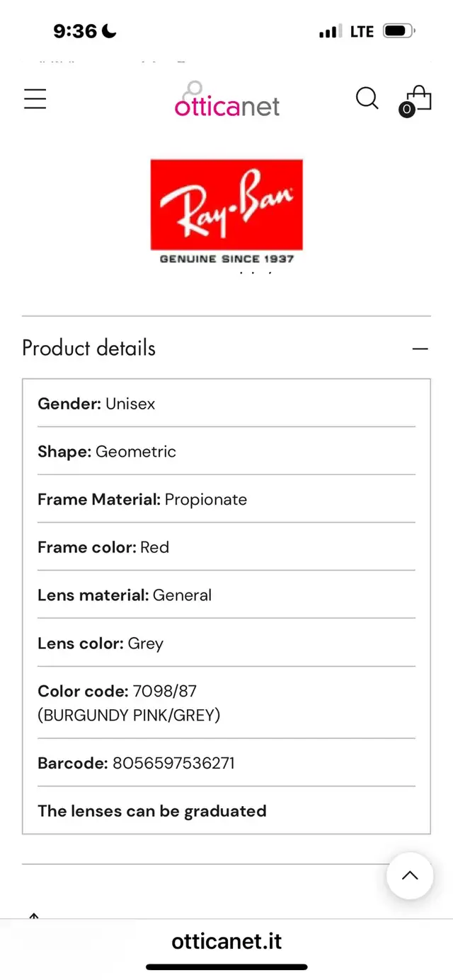Tap the Shape Geometric row

[226, 451]
